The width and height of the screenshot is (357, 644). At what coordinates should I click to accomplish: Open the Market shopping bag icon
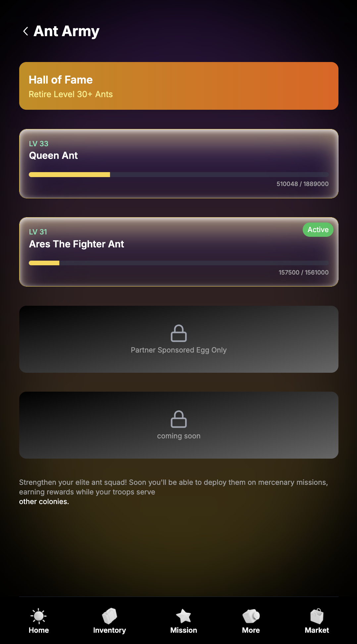click(x=317, y=616)
